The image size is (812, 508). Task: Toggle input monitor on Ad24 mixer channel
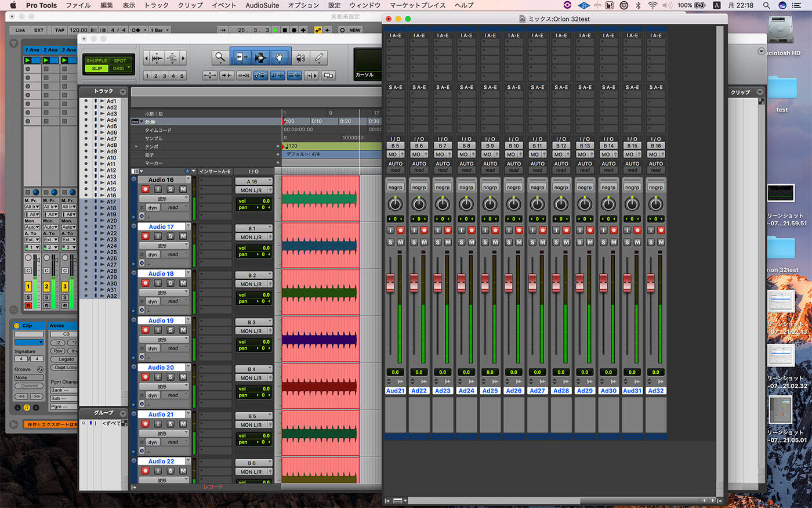point(462,230)
